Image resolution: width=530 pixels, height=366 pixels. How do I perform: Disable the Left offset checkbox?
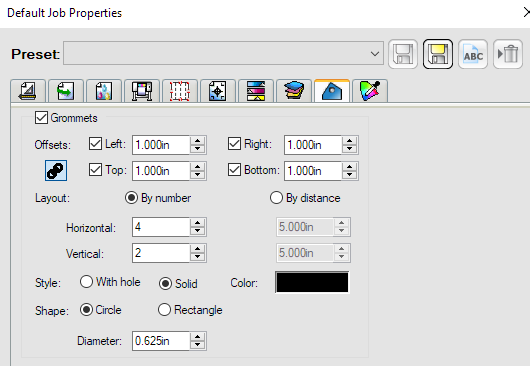(95, 144)
